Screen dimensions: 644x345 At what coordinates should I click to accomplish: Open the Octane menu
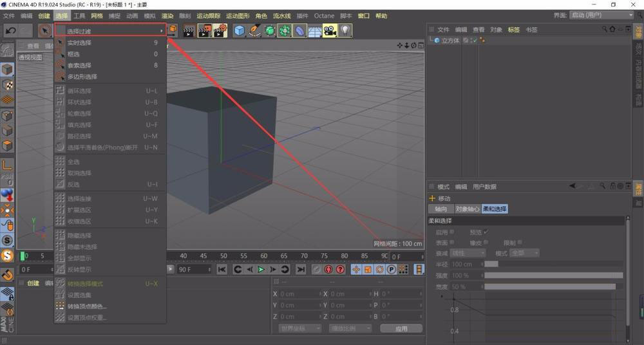click(324, 16)
